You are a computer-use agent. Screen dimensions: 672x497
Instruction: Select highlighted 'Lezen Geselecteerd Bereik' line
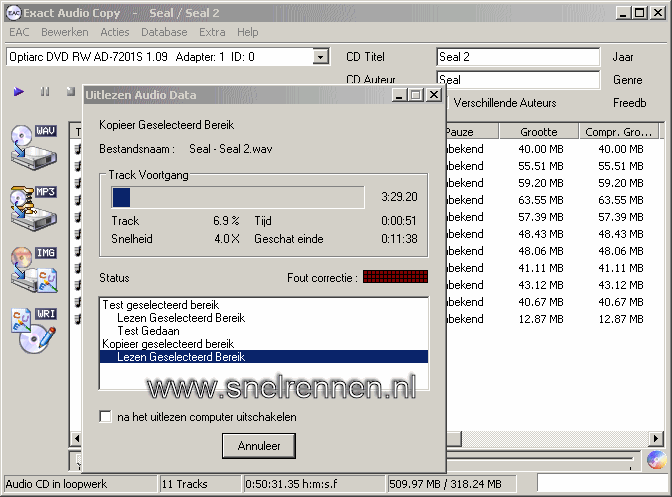tap(264, 356)
